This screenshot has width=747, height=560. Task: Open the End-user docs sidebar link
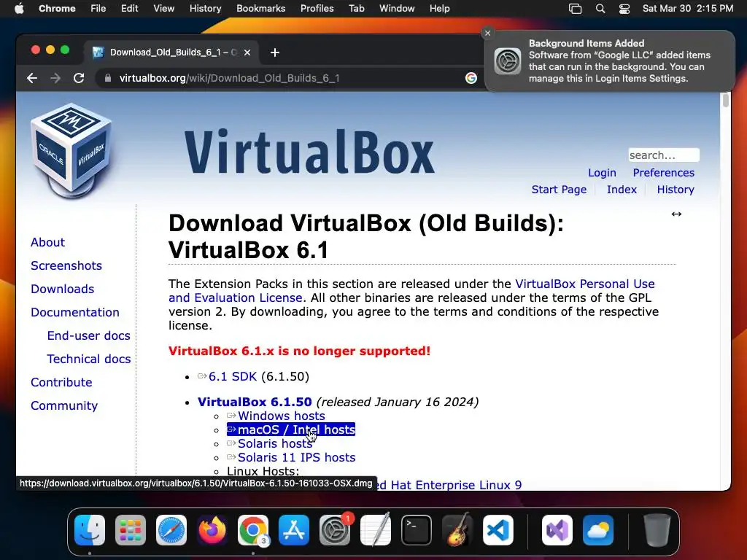pyautogui.click(x=88, y=335)
